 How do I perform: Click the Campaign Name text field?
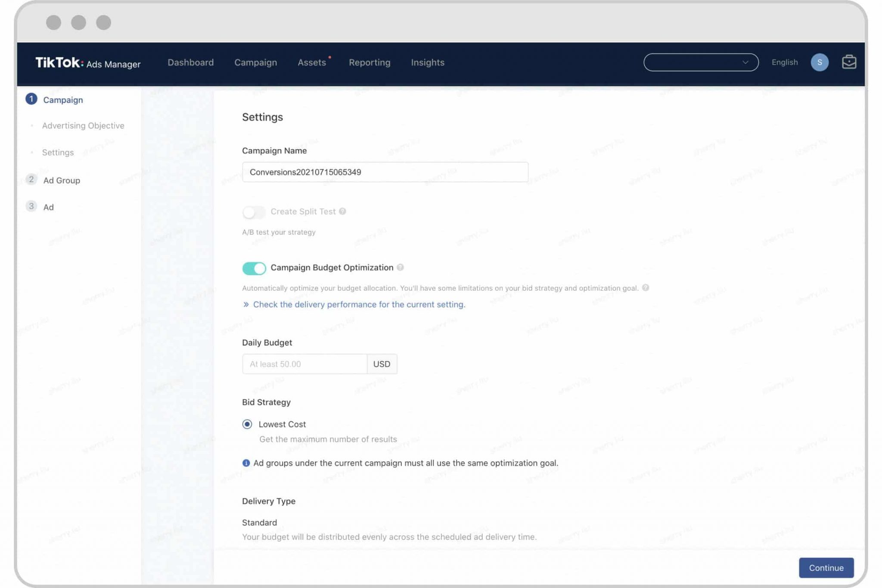(385, 172)
